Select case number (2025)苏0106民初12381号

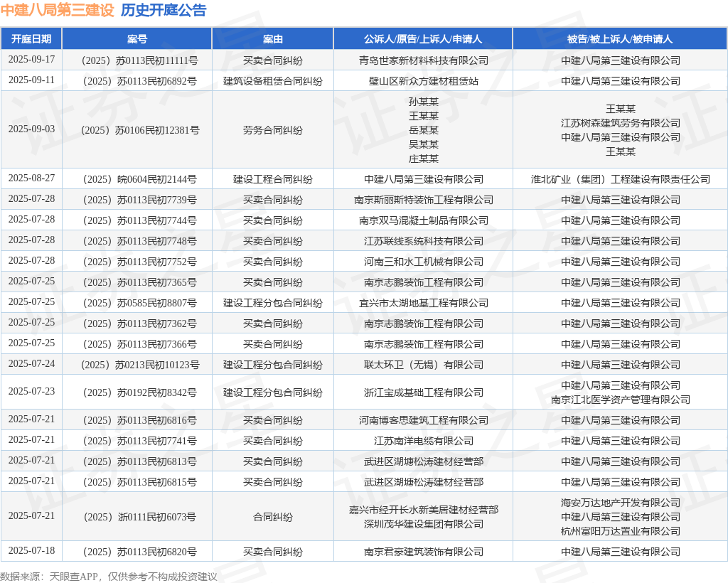139,130
